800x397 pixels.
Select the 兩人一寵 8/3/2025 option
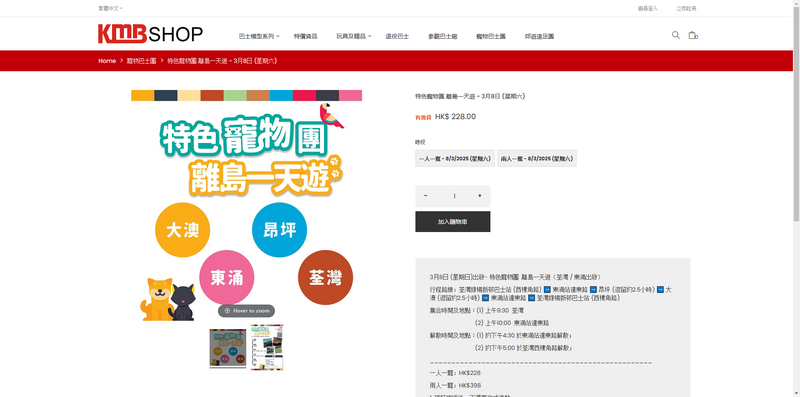(x=537, y=159)
